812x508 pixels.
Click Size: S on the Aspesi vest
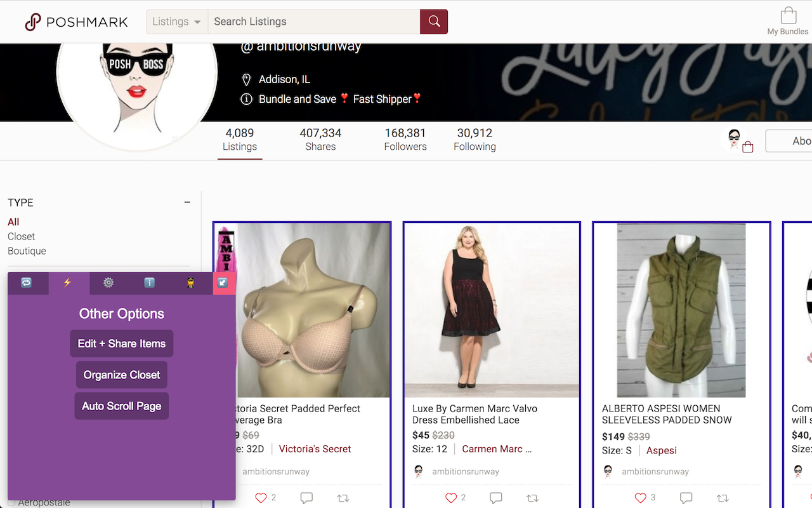tap(617, 450)
